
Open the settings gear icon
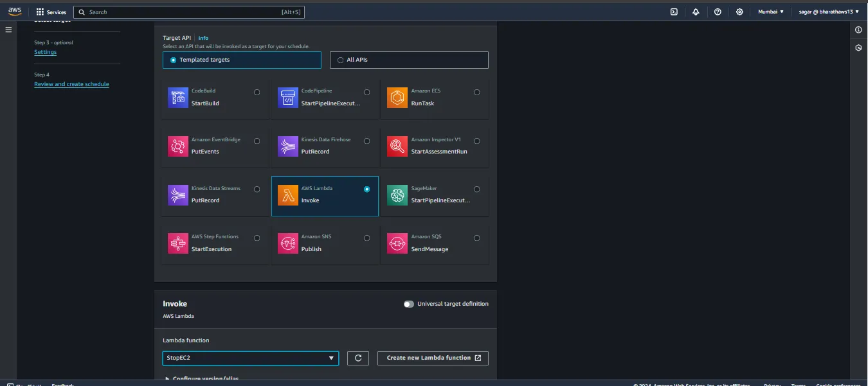(739, 12)
